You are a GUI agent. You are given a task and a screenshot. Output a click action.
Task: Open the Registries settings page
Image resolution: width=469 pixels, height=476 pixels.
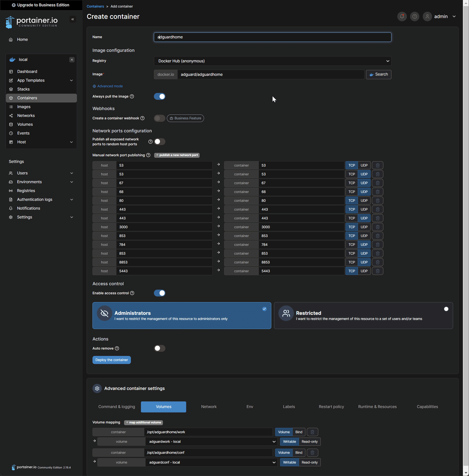coord(26,190)
